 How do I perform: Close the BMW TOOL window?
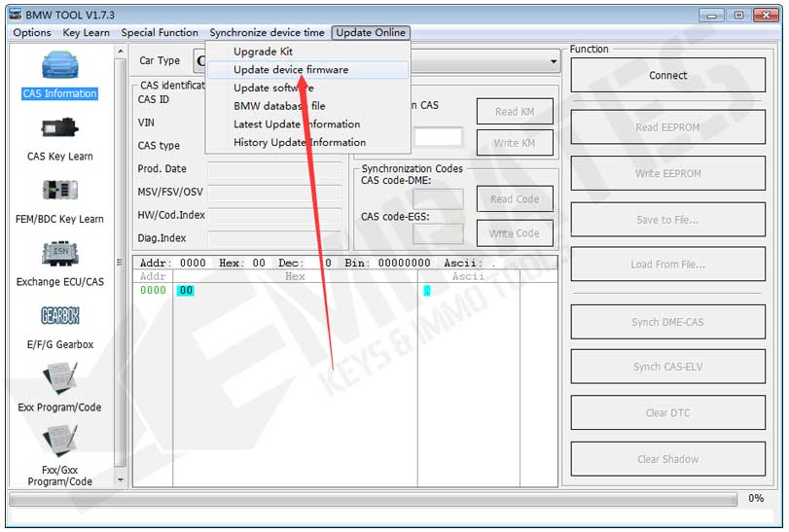[x=766, y=16]
